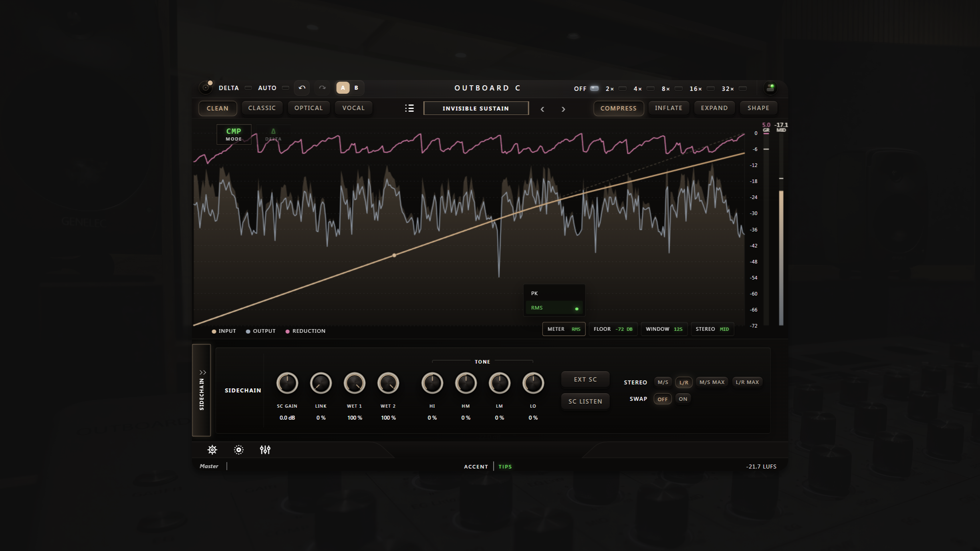Viewport: 980px width, 551px height.
Task: Click the WET 2 knob
Action: (x=388, y=383)
